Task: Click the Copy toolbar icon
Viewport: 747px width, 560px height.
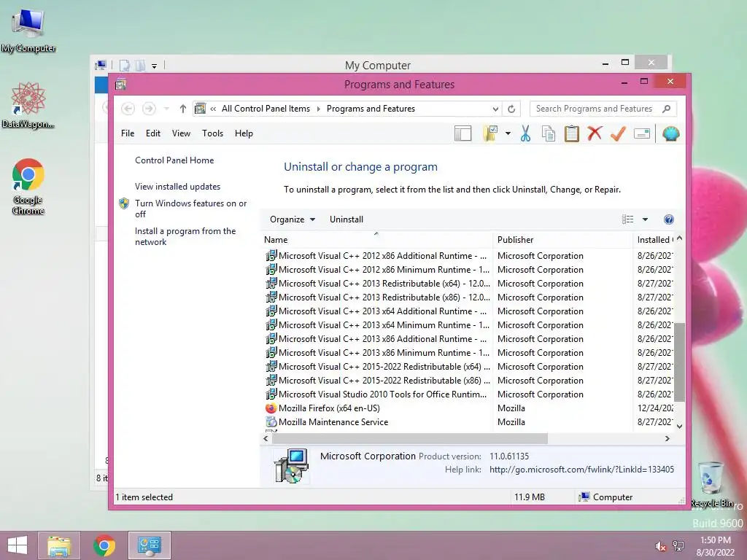Action: pyautogui.click(x=549, y=134)
